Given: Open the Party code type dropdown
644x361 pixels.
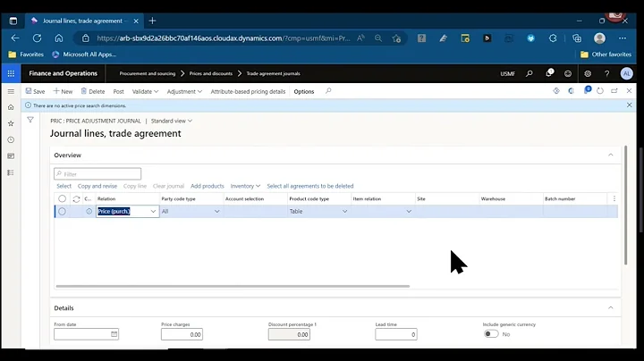Looking at the screenshot, I should click(x=216, y=211).
